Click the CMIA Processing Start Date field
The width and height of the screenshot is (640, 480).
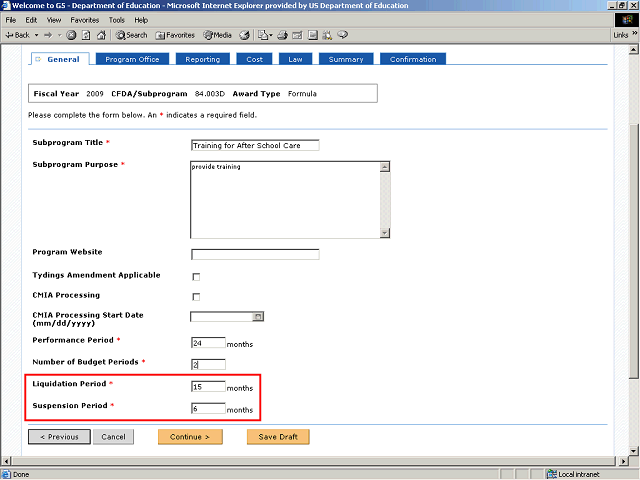click(221, 317)
